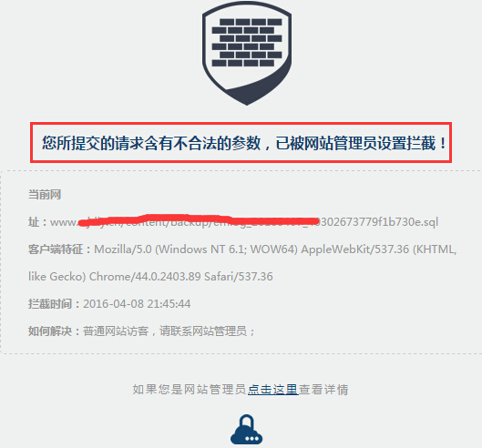The height and width of the screenshot is (448, 482).
Task: Click the 如果您是网站管理员 text
Action: coord(190,390)
